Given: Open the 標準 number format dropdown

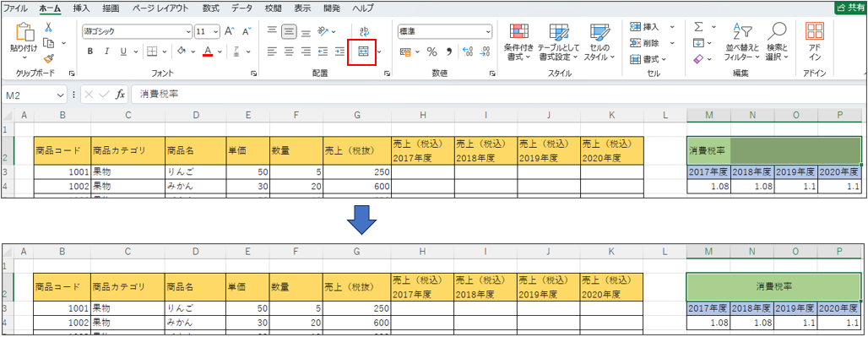Looking at the screenshot, I should (x=488, y=31).
